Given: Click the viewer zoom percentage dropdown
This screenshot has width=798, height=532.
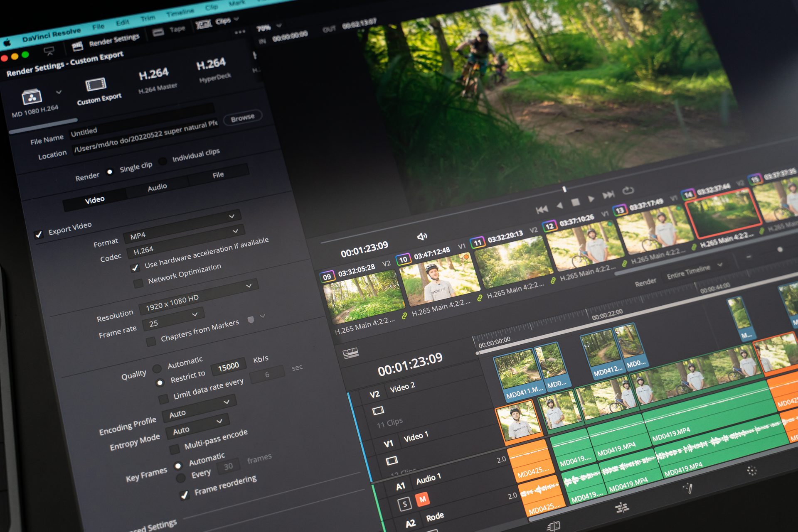Looking at the screenshot, I should [x=269, y=27].
